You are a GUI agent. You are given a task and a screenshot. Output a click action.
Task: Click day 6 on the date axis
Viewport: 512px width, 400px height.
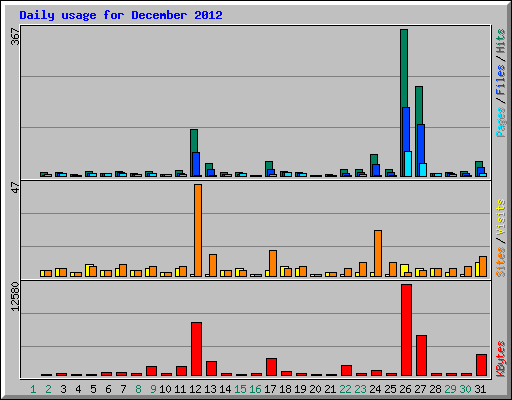[x=108, y=389]
